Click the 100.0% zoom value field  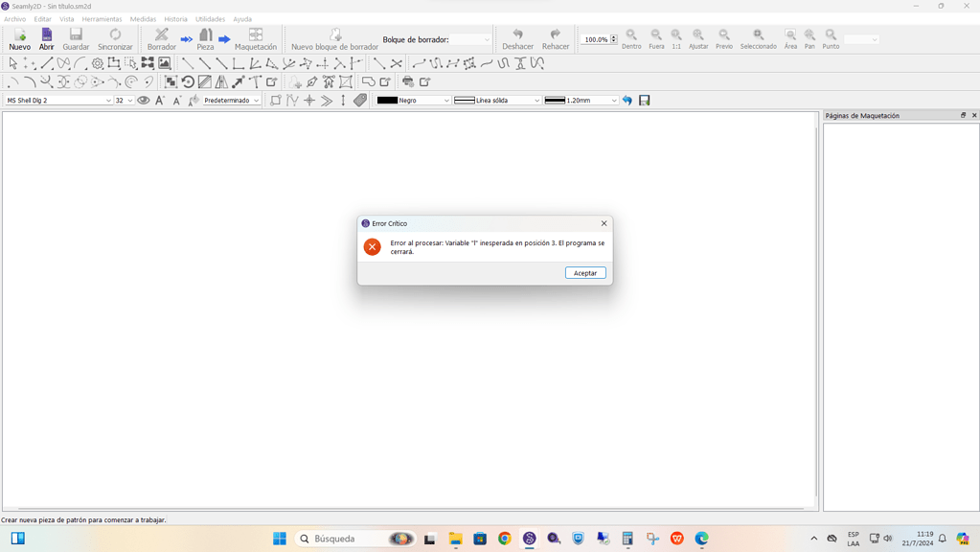594,39
